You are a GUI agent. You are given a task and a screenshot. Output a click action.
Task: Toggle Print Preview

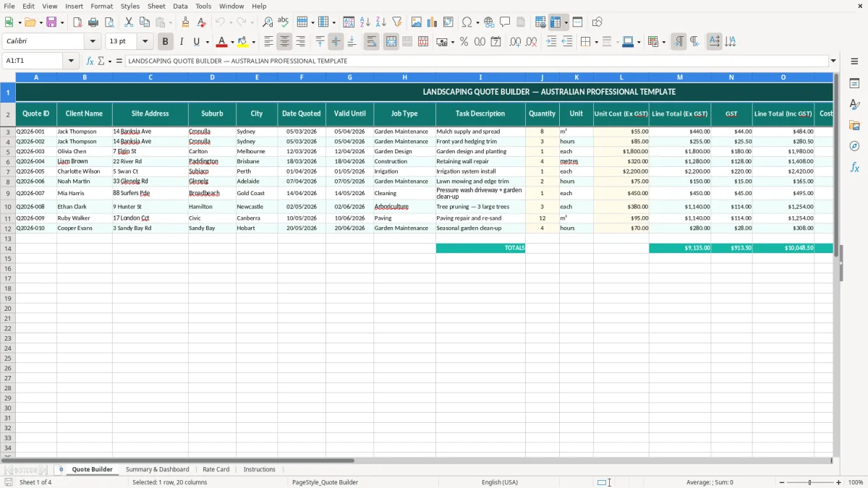[109, 22]
